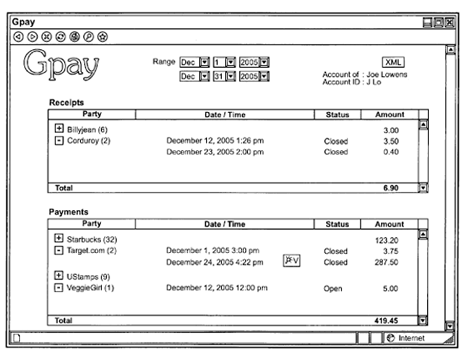
Task: Open the end month Dec dropdown
Action: pyautogui.click(x=204, y=76)
